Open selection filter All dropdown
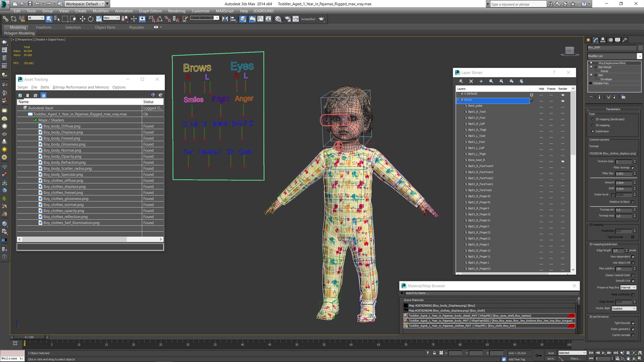 coord(36,18)
